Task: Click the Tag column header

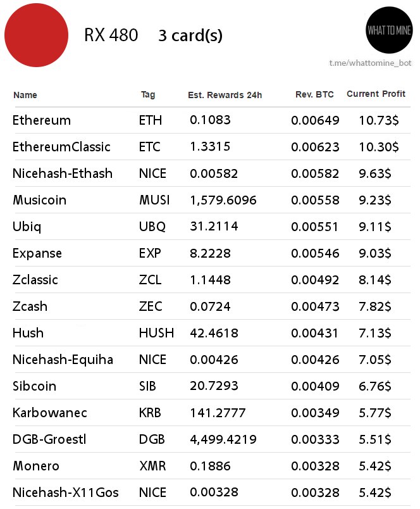Action: point(148,95)
